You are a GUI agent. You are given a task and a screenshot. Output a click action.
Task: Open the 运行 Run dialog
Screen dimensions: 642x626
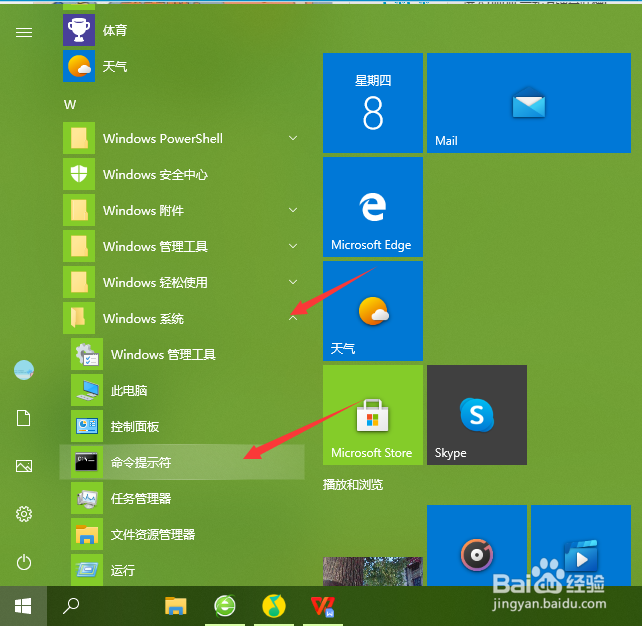(183, 570)
